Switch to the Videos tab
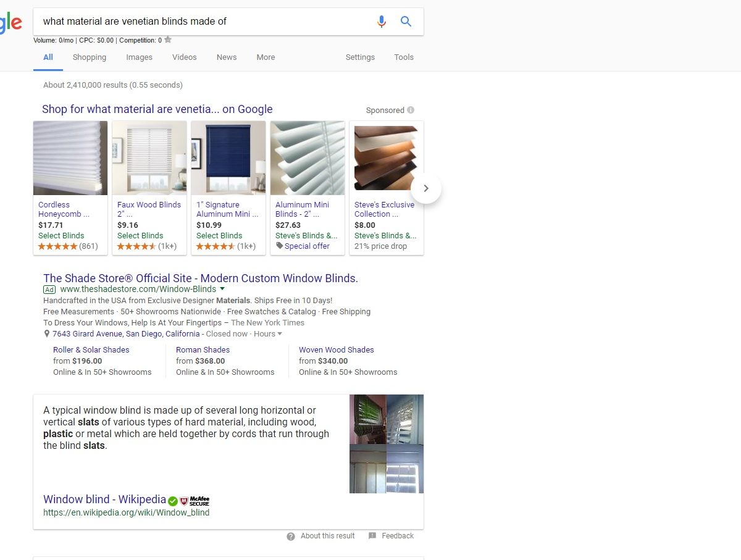The height and width of the screenshot is (560, 741). coord(185,57)
